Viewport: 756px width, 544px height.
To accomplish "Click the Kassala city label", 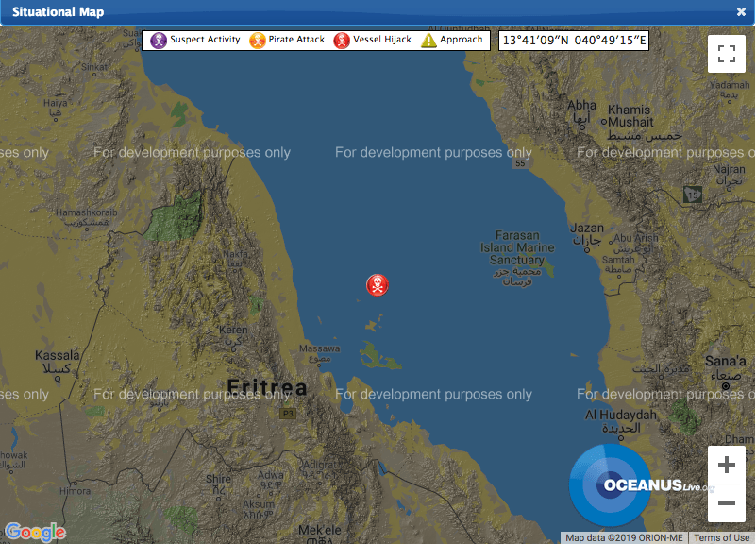I will point(57,356).
